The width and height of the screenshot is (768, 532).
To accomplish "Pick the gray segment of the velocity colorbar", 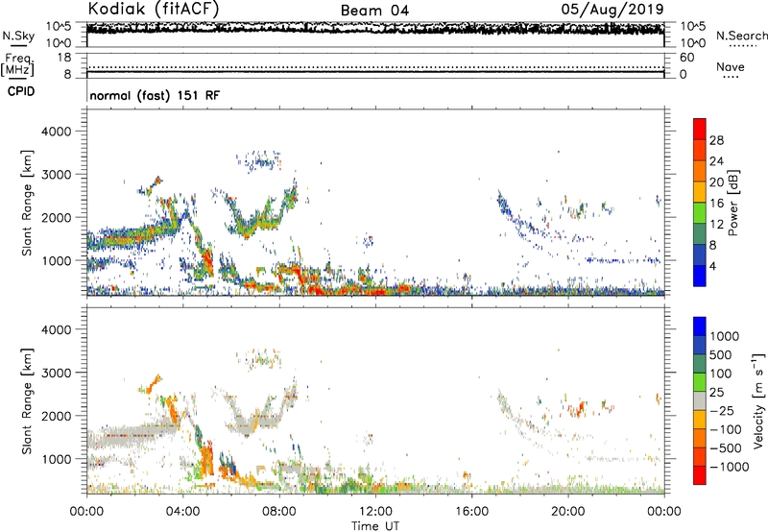I will 700,400.
